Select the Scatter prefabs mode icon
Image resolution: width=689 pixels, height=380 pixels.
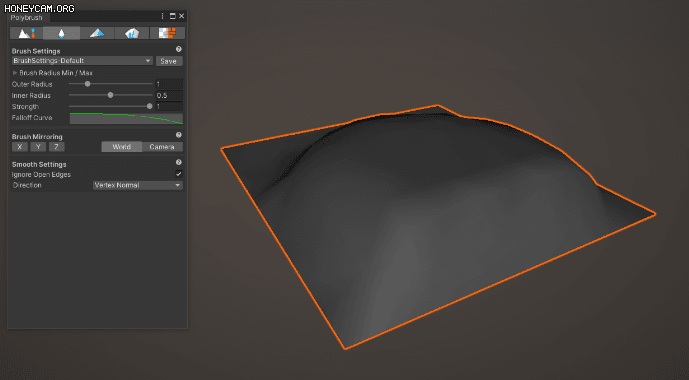pyautogui.click(x=132, y=33)
